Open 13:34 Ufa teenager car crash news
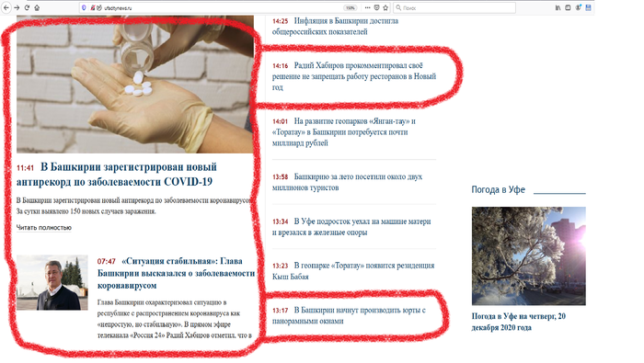 pyautogui.click(x=351, y=227)
